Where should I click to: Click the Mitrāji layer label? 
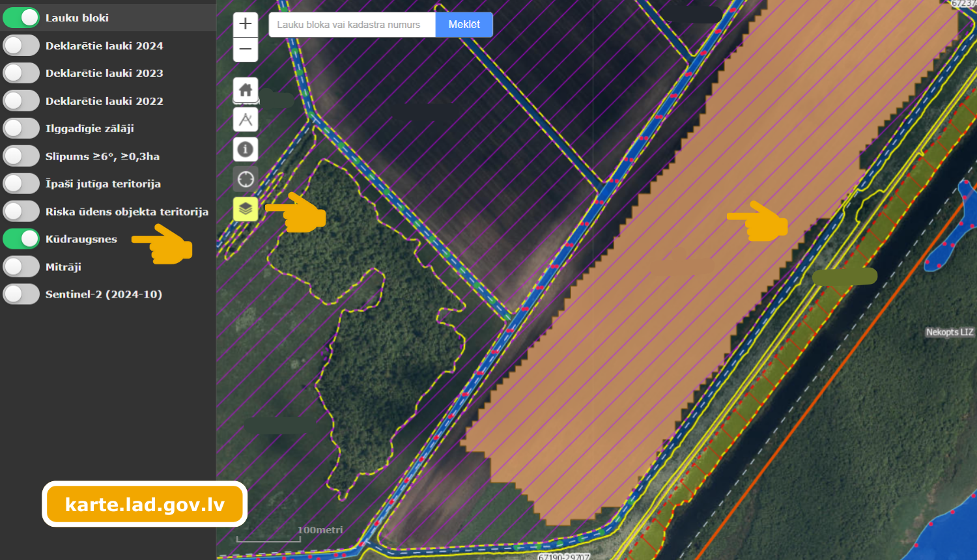(63, 267)
